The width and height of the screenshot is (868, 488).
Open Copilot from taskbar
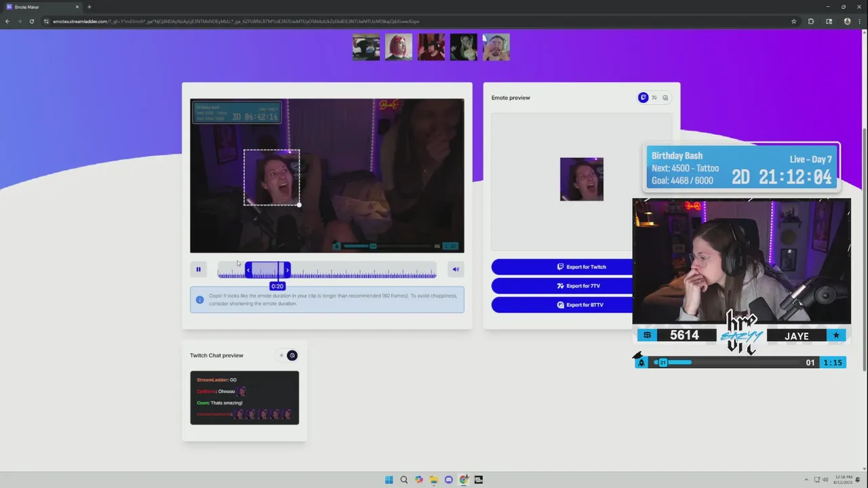point(418,480)
